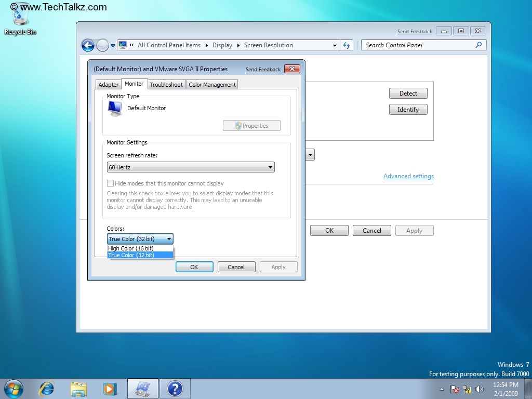532x399 pixels.
Task: Click the Detect button
Action: coord(408,93)
